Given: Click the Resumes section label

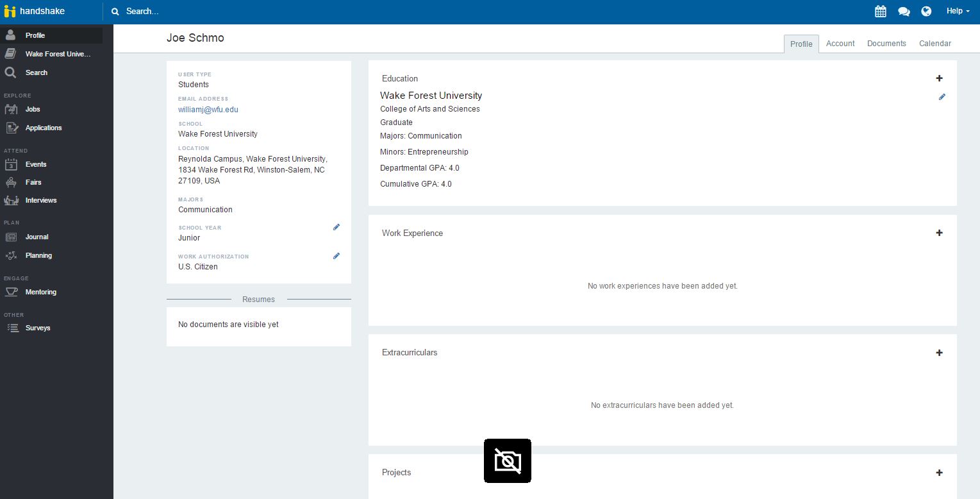Looking at the screenshot, I should pyautogui.click(x=258, y=300).
